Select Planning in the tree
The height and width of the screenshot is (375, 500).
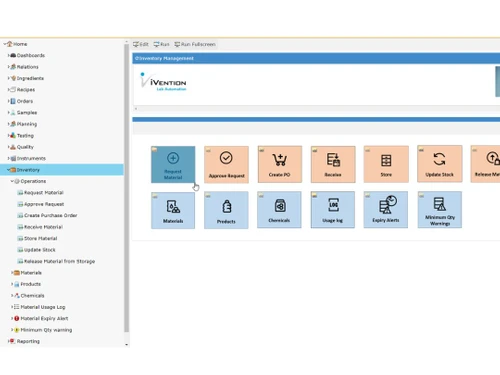[x=27, y=124]
